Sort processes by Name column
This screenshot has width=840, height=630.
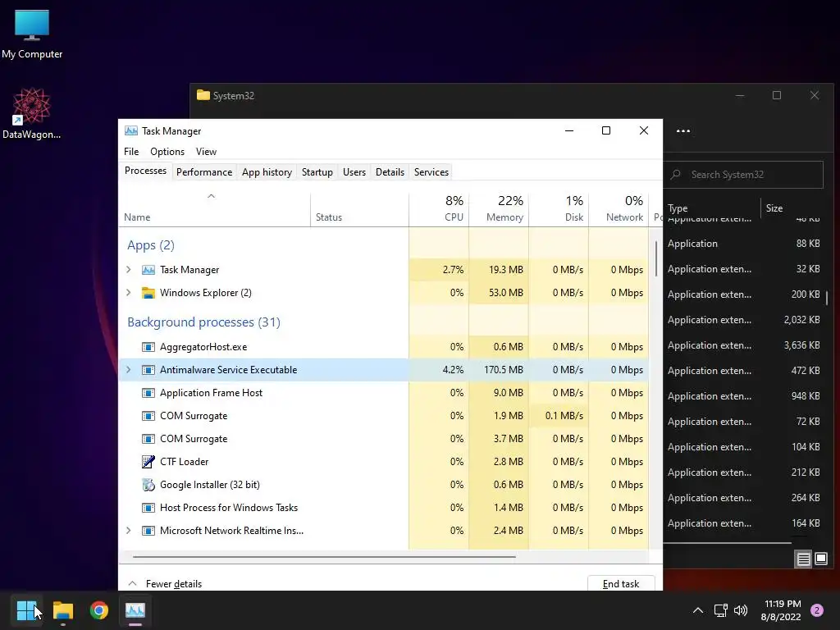[x=214, y=209]
